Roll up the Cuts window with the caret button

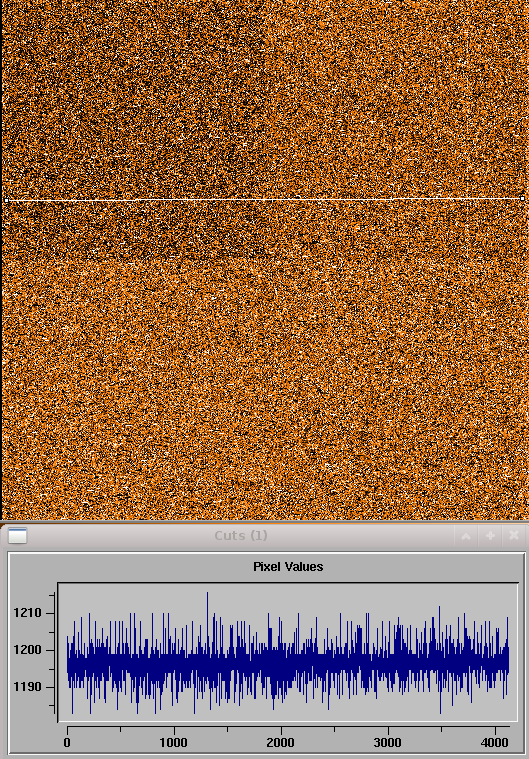pyautogui.click(x=466, y=536)
